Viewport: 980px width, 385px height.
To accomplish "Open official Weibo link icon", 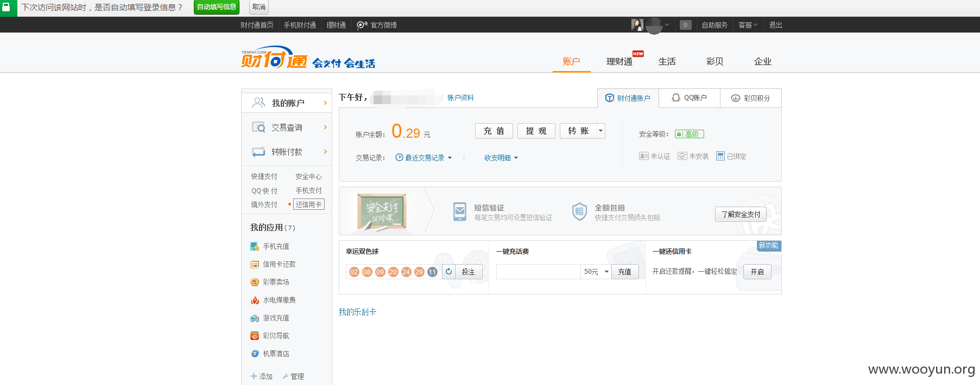I will pyautogui.click(x=362, y=25).
